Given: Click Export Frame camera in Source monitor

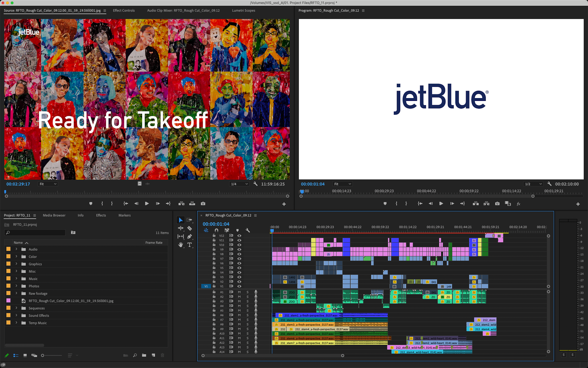Looking at the screenshot, I should coord(203,204).
